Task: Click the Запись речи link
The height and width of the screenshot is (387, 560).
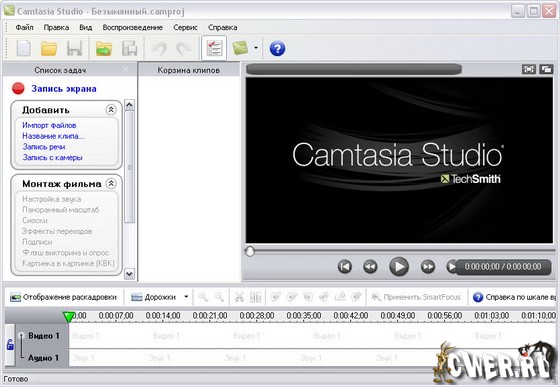Action: pos(44,147)
